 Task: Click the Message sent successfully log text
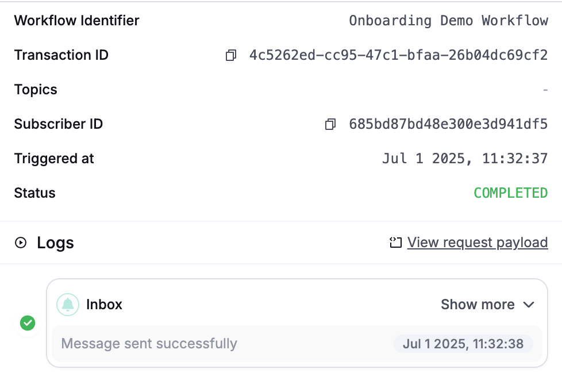click(x=149, y=344)
